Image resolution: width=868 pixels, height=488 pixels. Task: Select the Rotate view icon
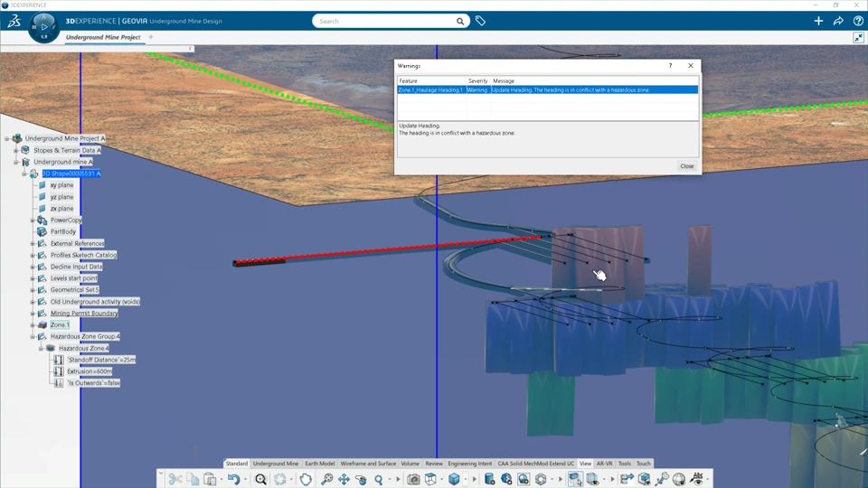pyautogui.click(x=361, y=479)
